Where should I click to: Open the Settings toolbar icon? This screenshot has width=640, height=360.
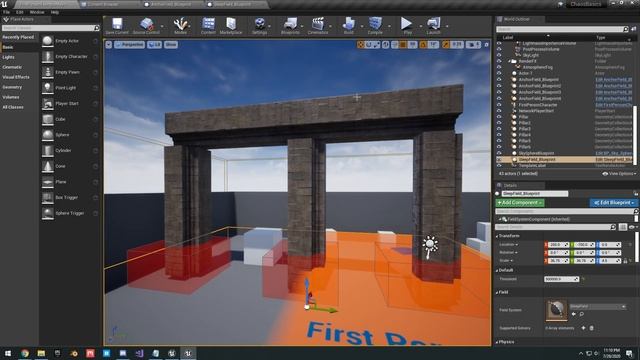point(259,24)
